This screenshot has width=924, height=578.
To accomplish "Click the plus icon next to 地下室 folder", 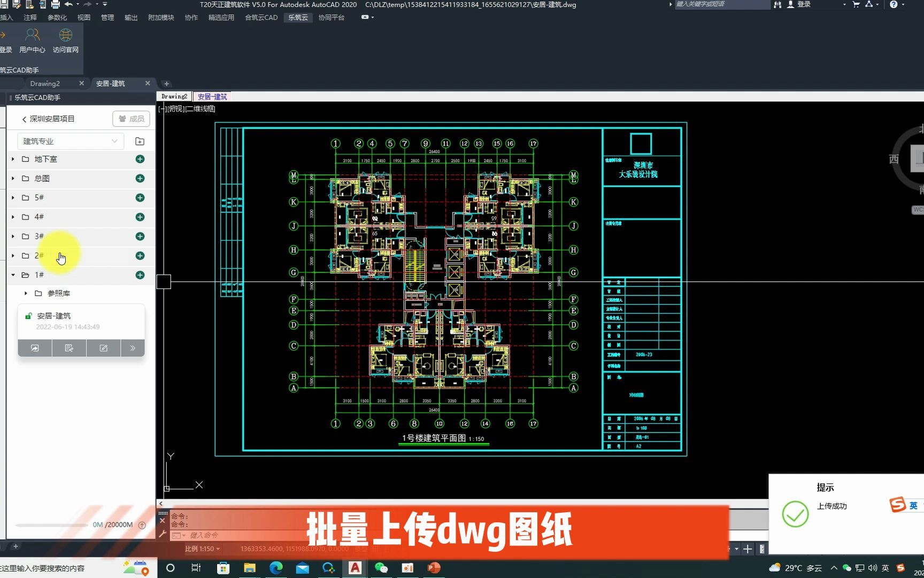I will point(140,159).
